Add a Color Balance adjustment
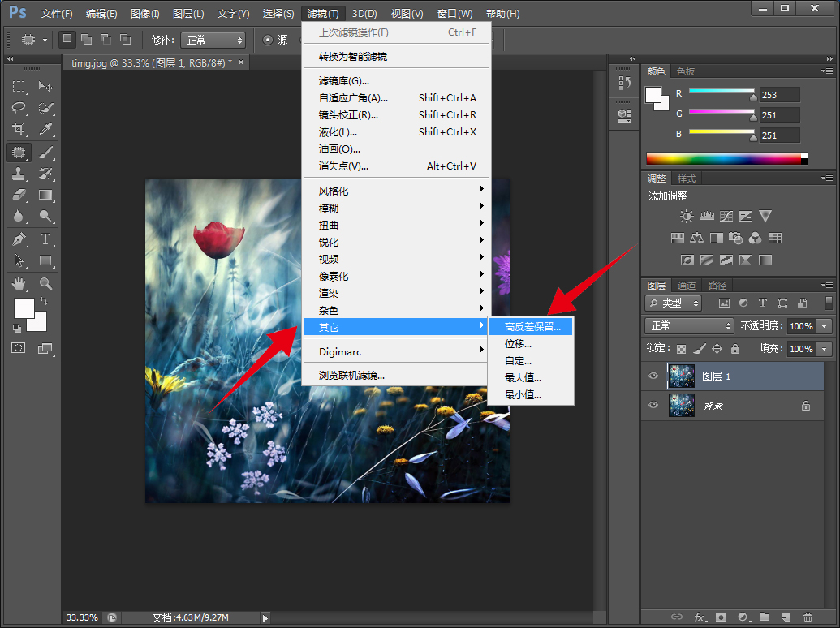Viewport: 840px width, 628px height. 696,239
